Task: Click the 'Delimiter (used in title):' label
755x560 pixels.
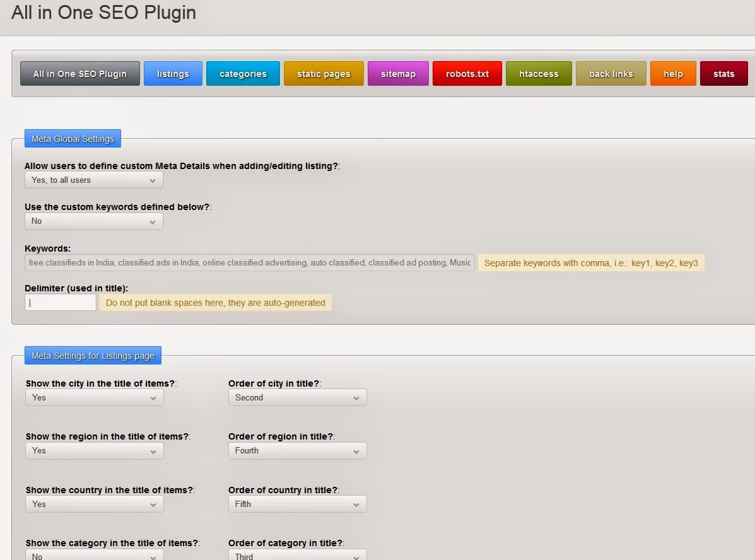Action: pyautogui.click(x=76, y=288)
